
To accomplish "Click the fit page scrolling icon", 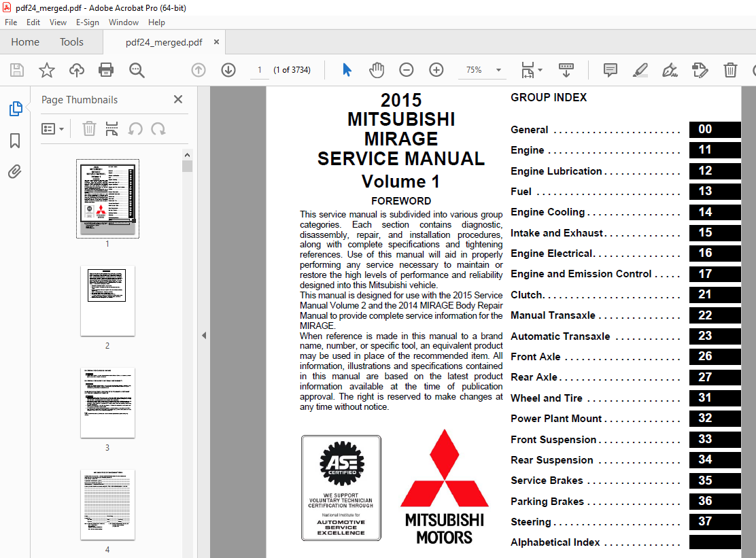I will tap(528, 71).
